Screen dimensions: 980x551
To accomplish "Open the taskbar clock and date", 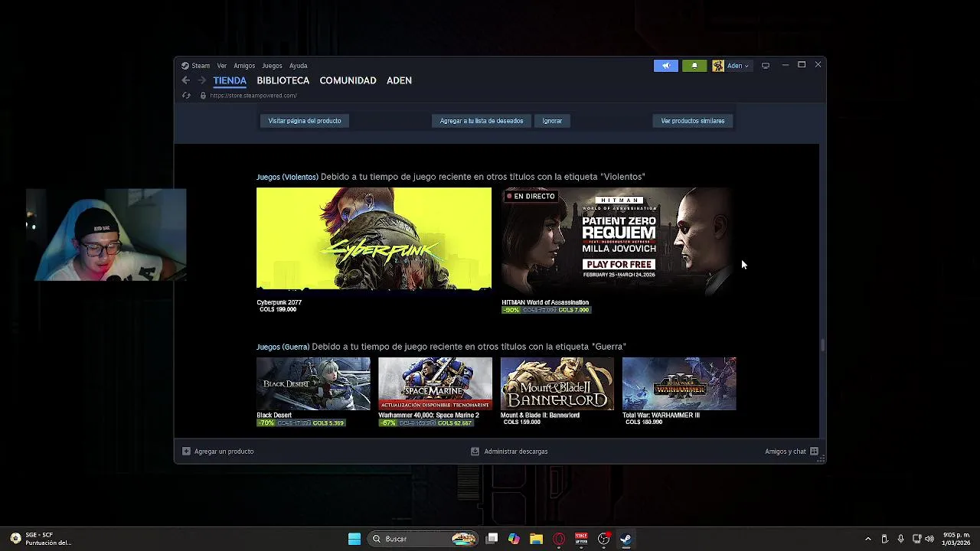I will (x=956, y=539).
